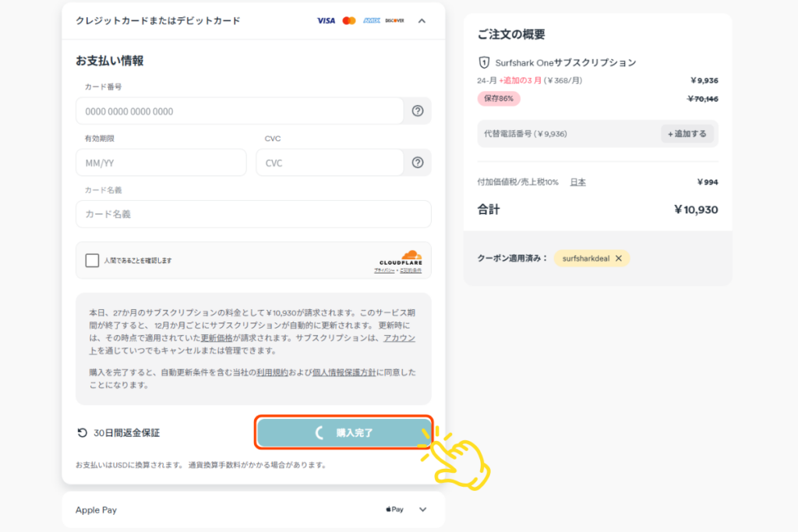Remove the surfsharkdeal coupon with X

coord(619,259)
